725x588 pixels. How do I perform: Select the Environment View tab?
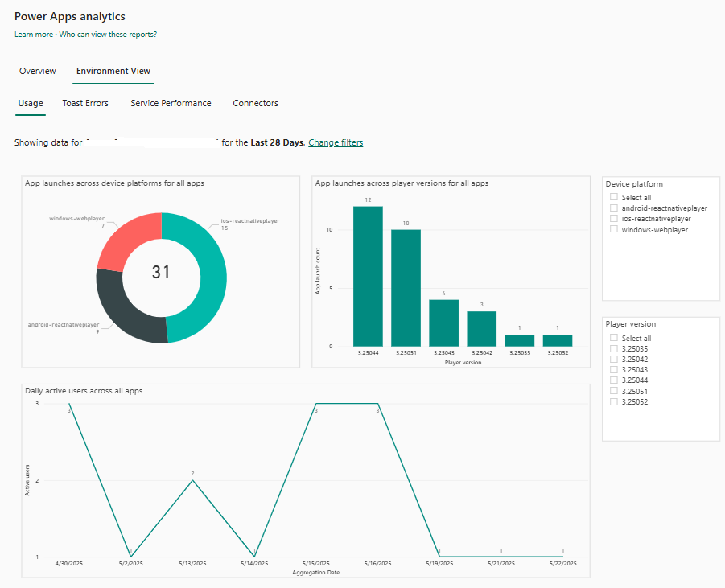point(113,71)
